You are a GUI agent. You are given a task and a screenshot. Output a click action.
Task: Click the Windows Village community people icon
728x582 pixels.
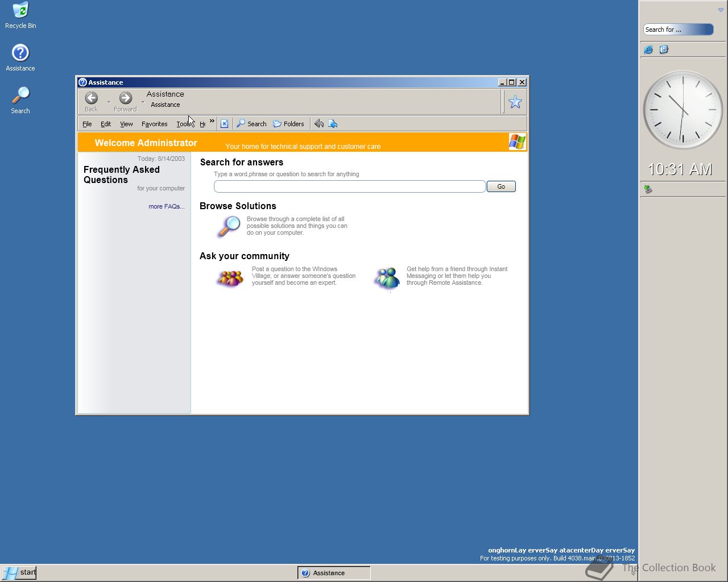[230, 278]
